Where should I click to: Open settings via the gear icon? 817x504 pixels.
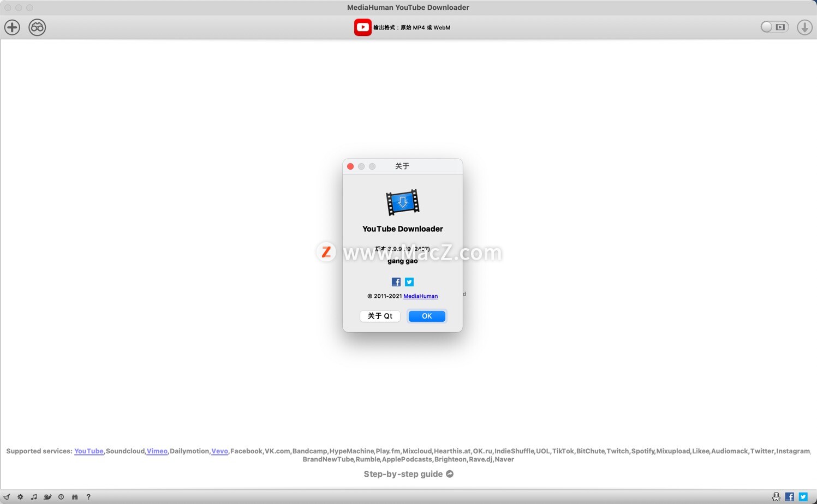tap(20, 497)
